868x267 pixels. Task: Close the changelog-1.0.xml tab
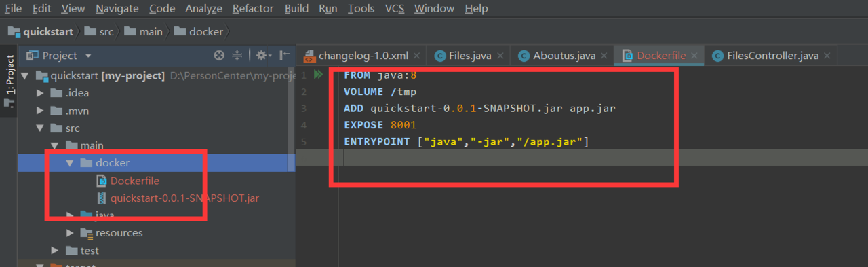[417, 56]
